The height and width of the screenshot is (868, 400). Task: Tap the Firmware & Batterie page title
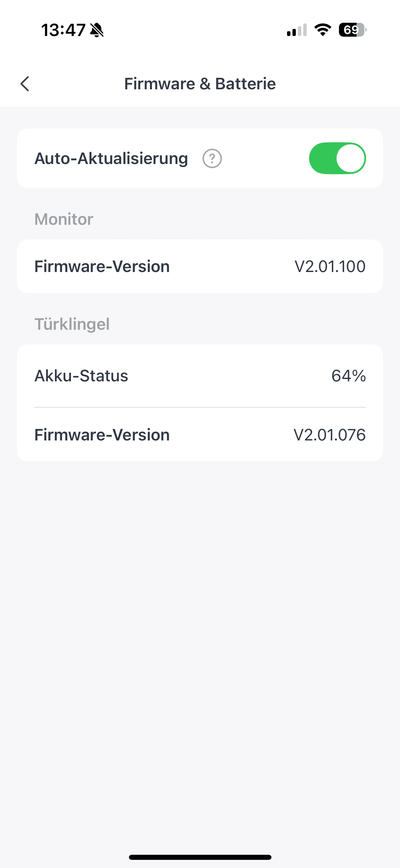click(200, 84)
